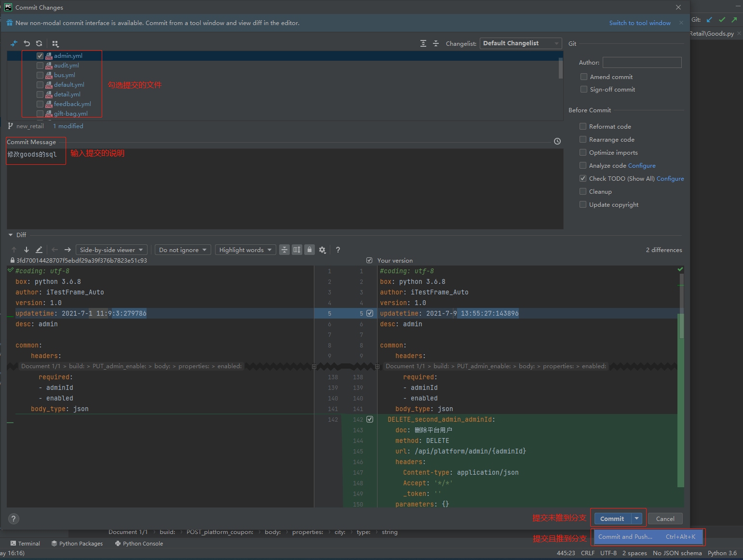This screenshot has width=743, height=560.
Task: Click Configure link for Analyze code
Action: (642, 165)
